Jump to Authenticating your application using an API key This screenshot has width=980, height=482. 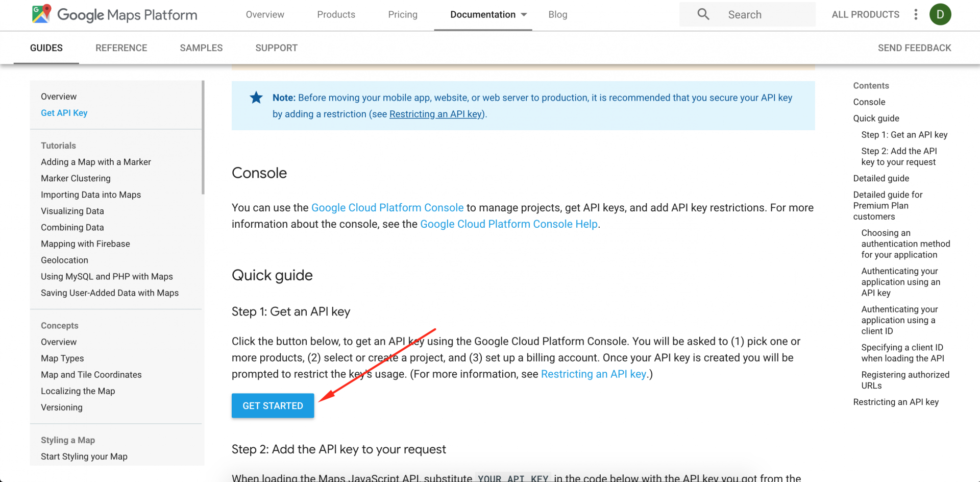(901, 282)
